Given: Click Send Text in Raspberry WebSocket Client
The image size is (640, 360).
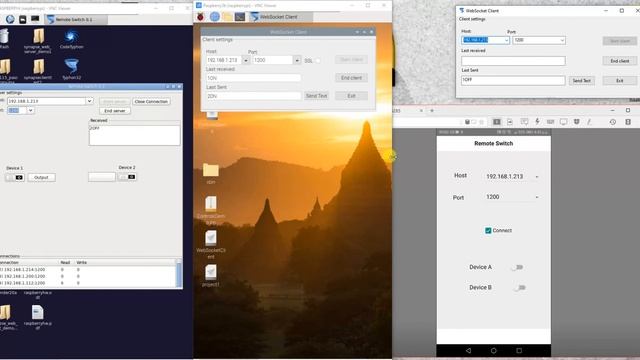Looking at the screenshot, I should [x=317, y=96].
